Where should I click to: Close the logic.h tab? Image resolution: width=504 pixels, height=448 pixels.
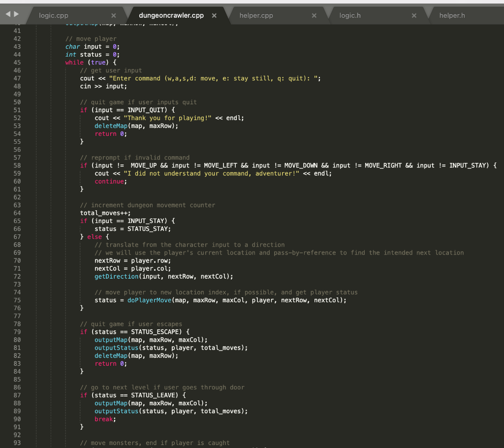coord(414,16)
